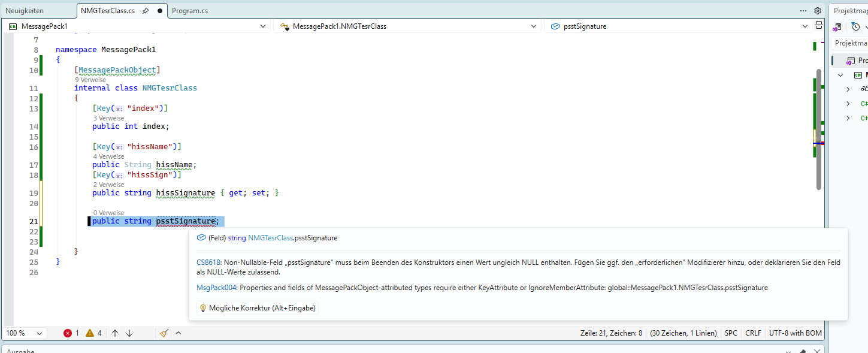
Task: Open the tab overflow ellipsis menu
Action: pos(803,11)
